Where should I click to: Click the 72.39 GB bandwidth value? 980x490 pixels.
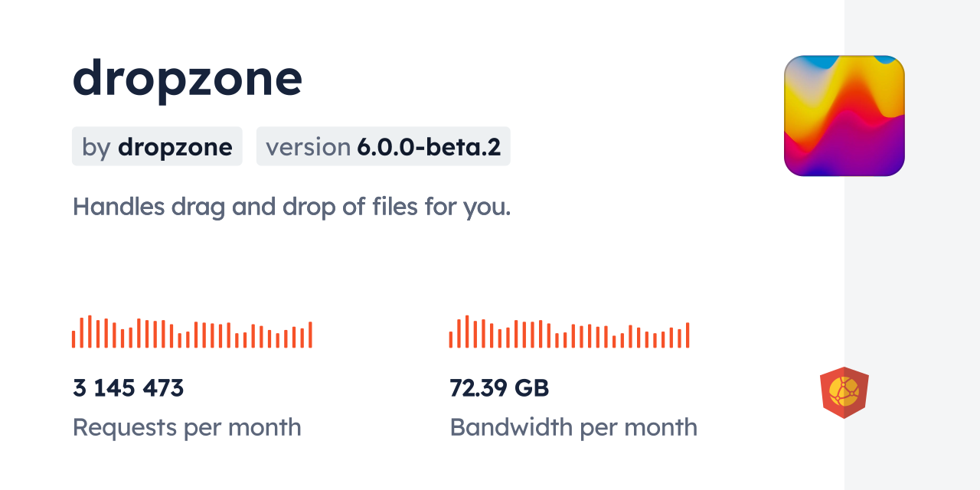click(499, 388)
